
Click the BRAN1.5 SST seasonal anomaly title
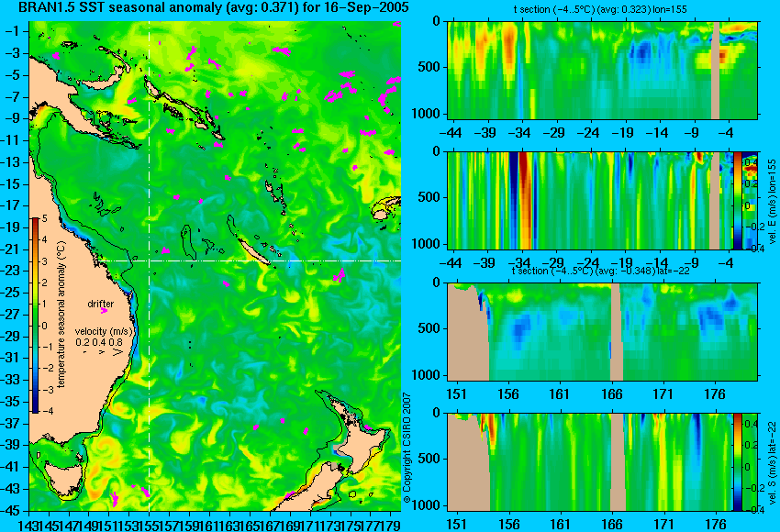(x=214, y=7)
